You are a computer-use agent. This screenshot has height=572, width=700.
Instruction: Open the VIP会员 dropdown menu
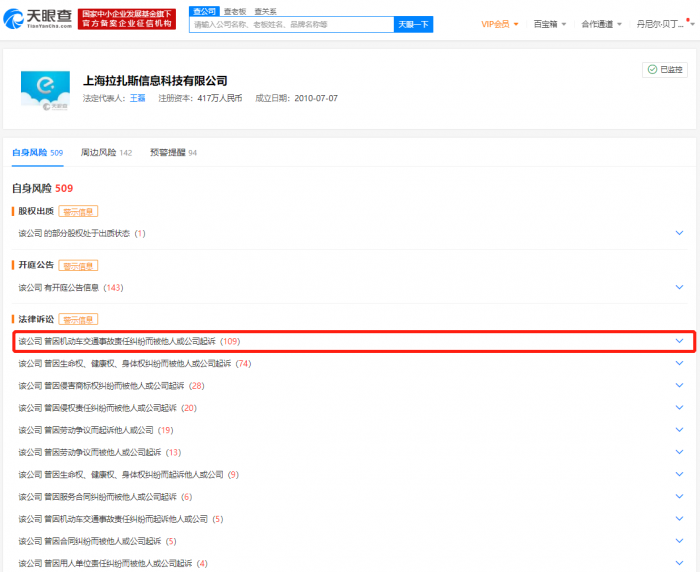[x=500, y=24]
